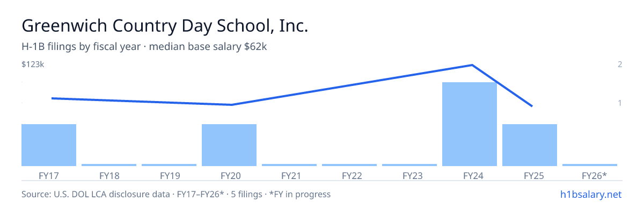644x215 pixels.
Task: Click the FY22 axis label
Action: (x=349, y=175)
